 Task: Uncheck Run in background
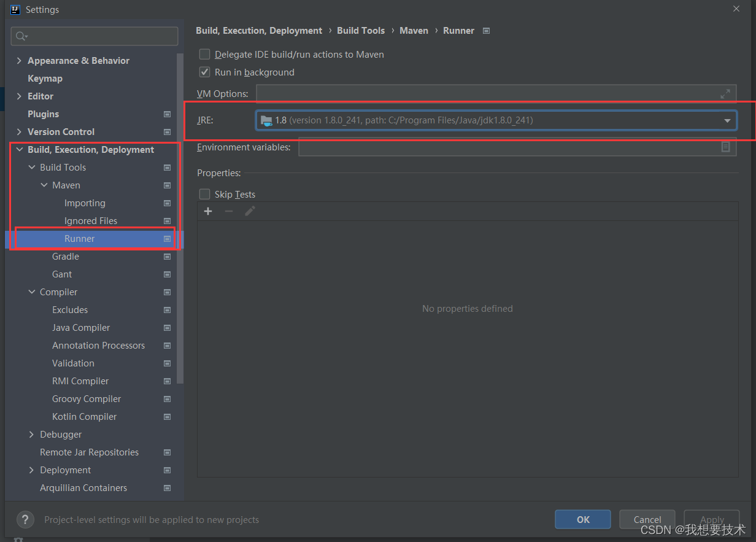click(205, 72)
